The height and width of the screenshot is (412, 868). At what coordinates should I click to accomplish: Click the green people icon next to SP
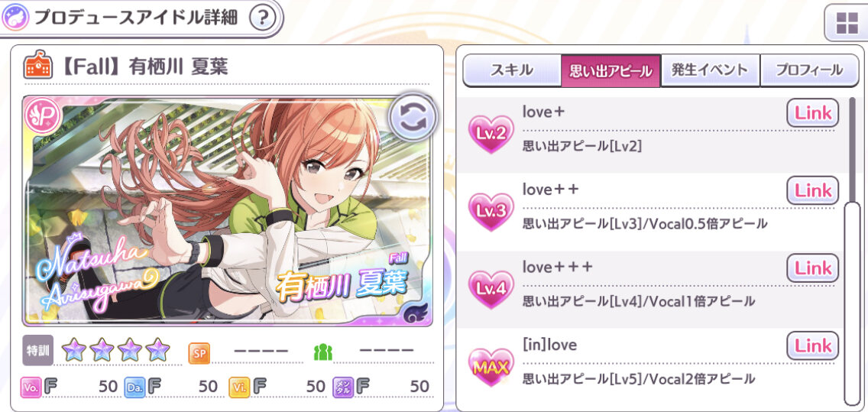pyautogui.click(x=323, y=352)
